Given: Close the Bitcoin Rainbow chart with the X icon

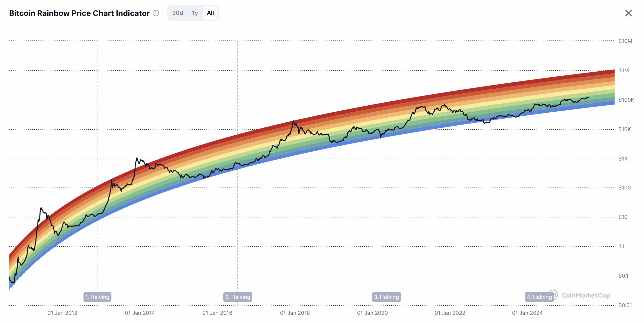Looking at the screenshot, I should click(629, 13).
